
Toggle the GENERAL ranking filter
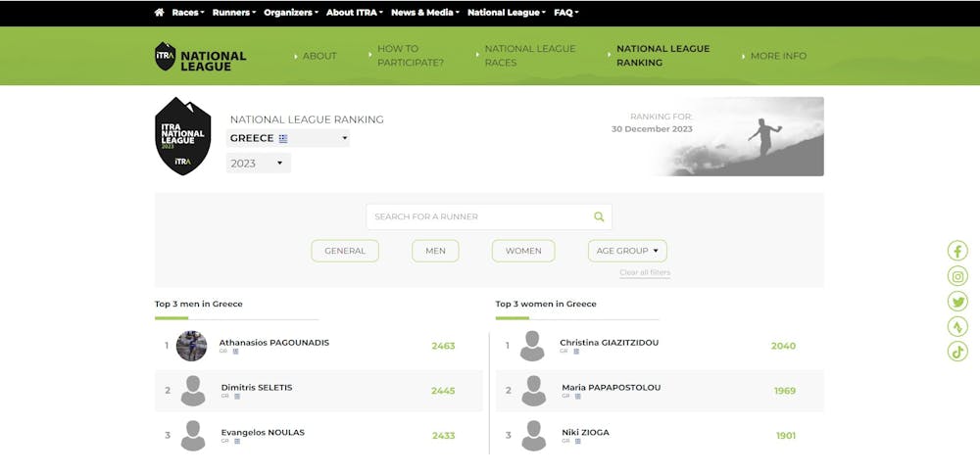345,251
